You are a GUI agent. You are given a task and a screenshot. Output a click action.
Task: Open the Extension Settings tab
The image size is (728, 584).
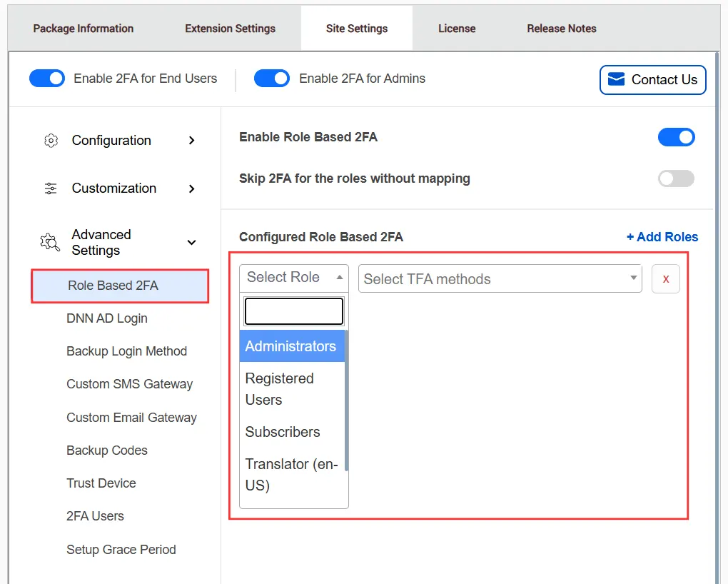(229, 29)
